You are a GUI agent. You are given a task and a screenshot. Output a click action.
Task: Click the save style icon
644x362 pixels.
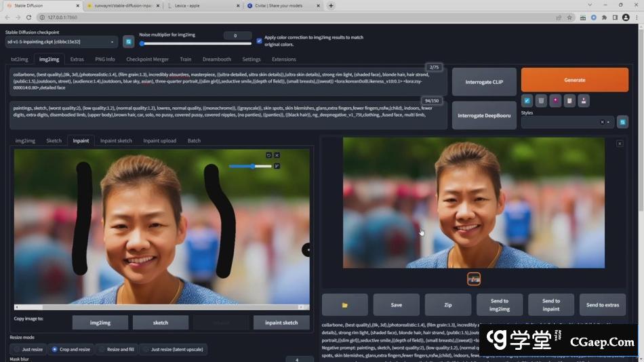(584, 100)
